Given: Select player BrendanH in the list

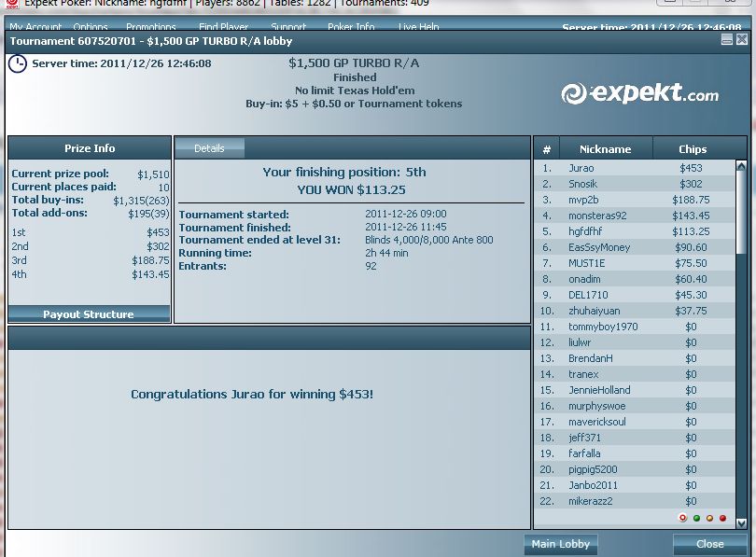Looking at the screenshot, I should [635, 358].
